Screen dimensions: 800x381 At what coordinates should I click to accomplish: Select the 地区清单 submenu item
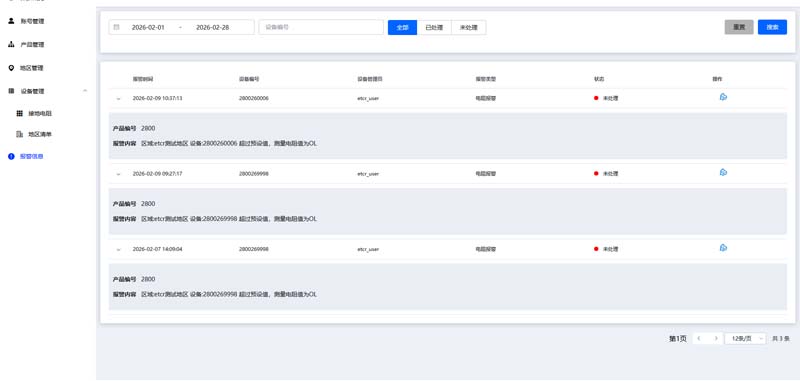[x=40, y=134]
